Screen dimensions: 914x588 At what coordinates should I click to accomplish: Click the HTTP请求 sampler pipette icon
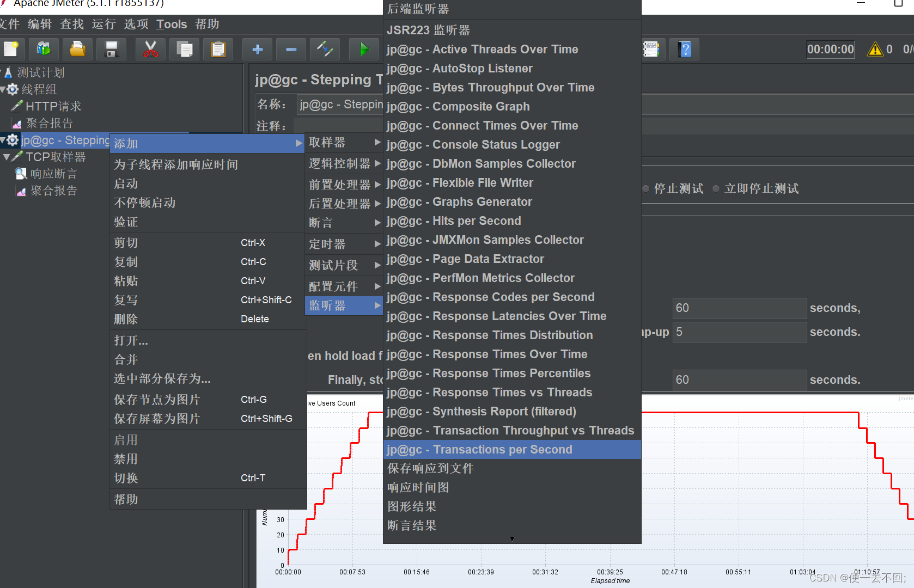[x=17, y=106]
